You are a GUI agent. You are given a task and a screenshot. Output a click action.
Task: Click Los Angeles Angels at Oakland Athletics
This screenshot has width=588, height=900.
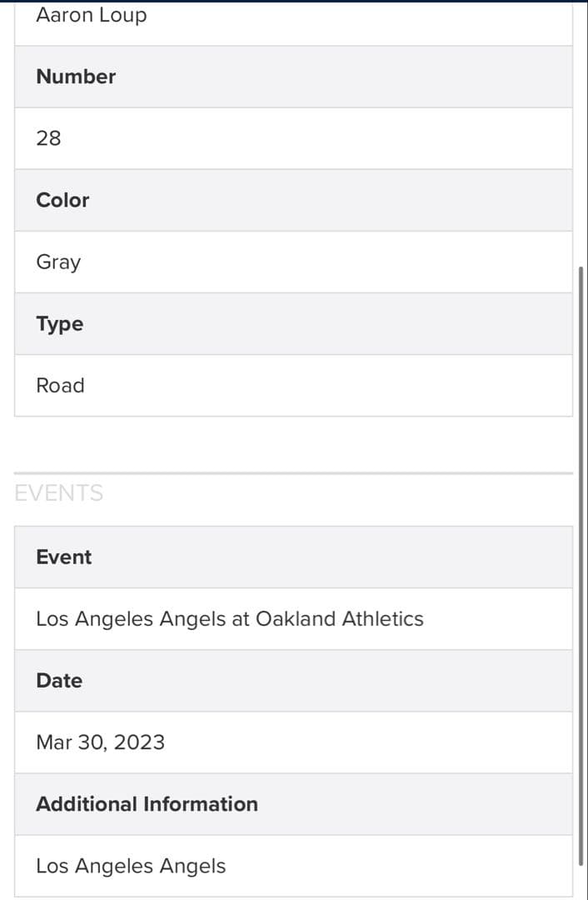[x=230, y=618]
